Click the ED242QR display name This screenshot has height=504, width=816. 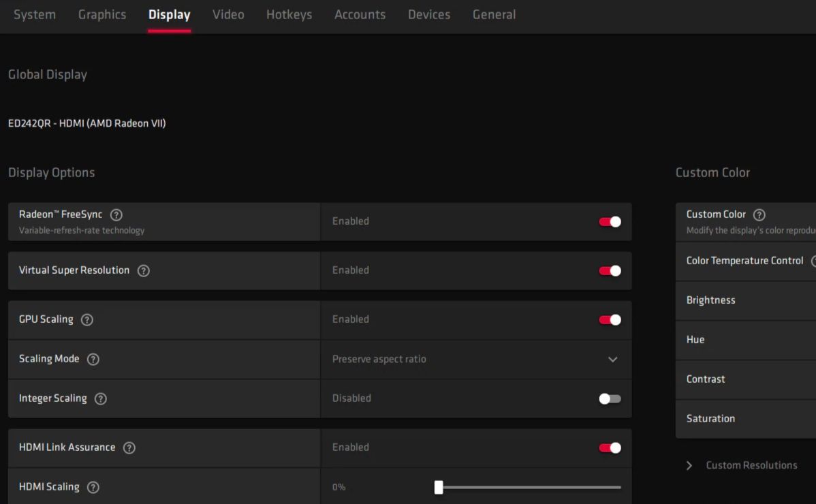pyautogui.click(x=87, y=123)
